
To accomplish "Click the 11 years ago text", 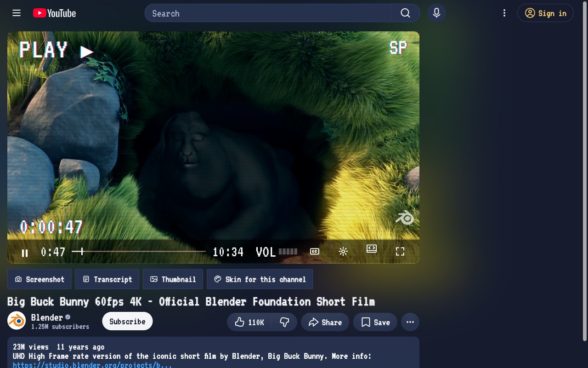I will (80, 347).
